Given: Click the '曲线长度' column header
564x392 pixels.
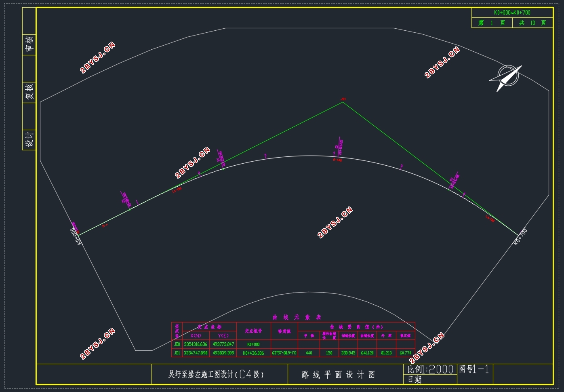Looking at the screenshot, I should click(x=367, y=336).
